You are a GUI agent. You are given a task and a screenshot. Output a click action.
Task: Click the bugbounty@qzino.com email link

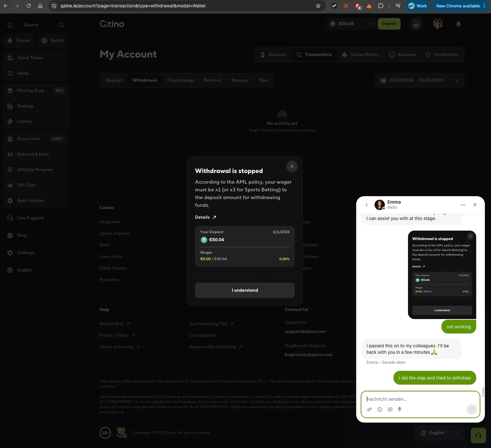tap(309, 355)
